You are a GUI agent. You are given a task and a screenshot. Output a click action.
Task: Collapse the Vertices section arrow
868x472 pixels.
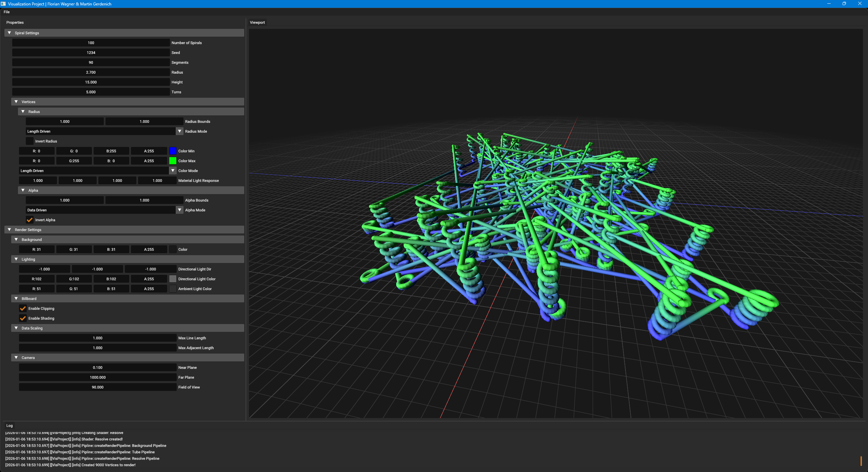[16, 102]
